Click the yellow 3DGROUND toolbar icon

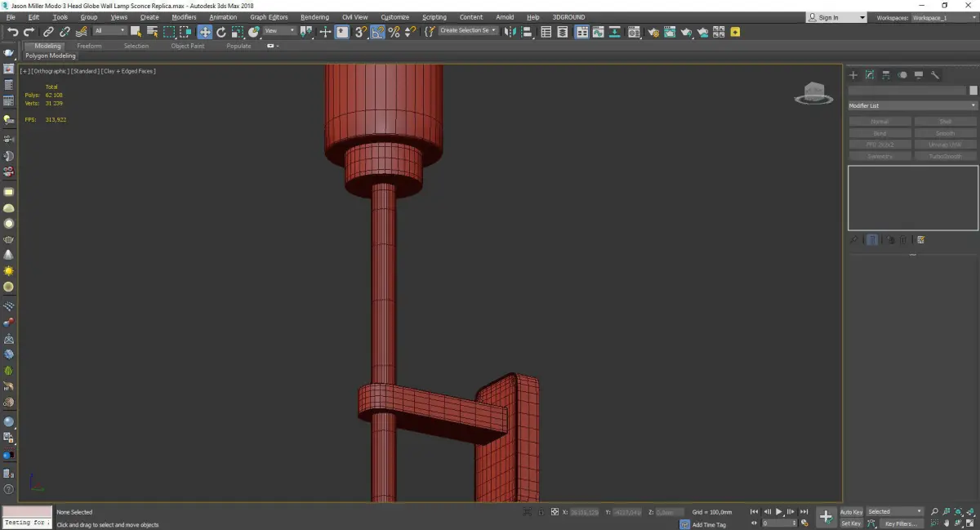735,32
